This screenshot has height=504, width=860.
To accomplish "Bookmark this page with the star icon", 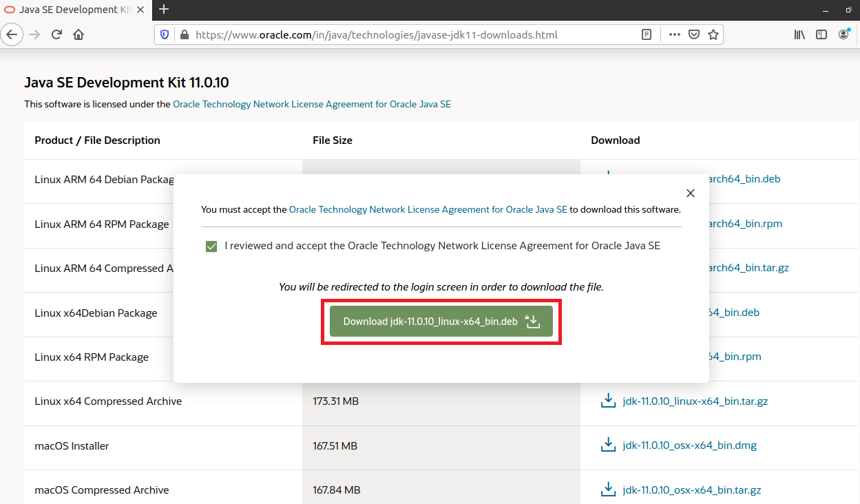I will click(713, 34).
